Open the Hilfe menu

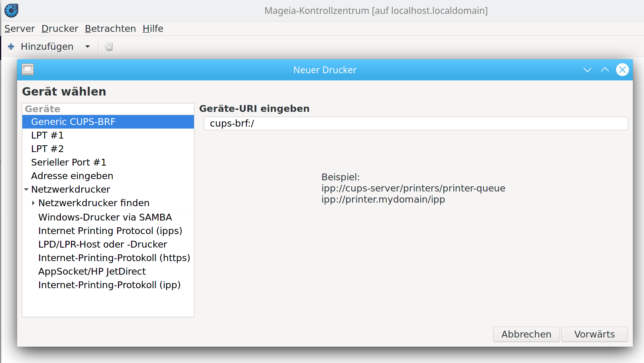[153, 29]
